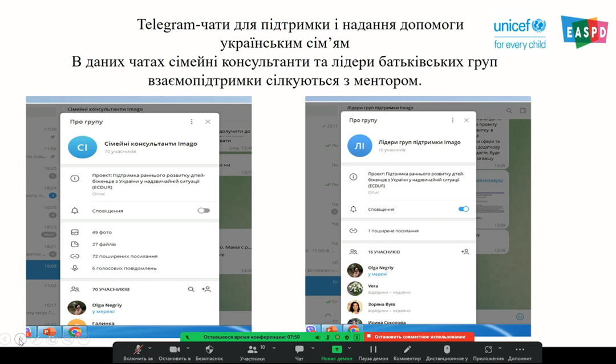Expand the video options arrow
Image resolution: width=616 pixels, height=364 pixels.
188,348
